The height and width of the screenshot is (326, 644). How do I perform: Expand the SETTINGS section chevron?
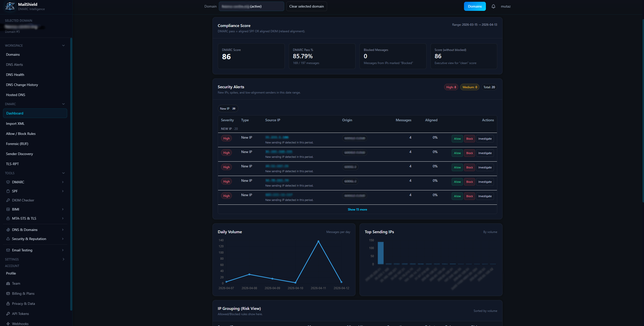63,259
